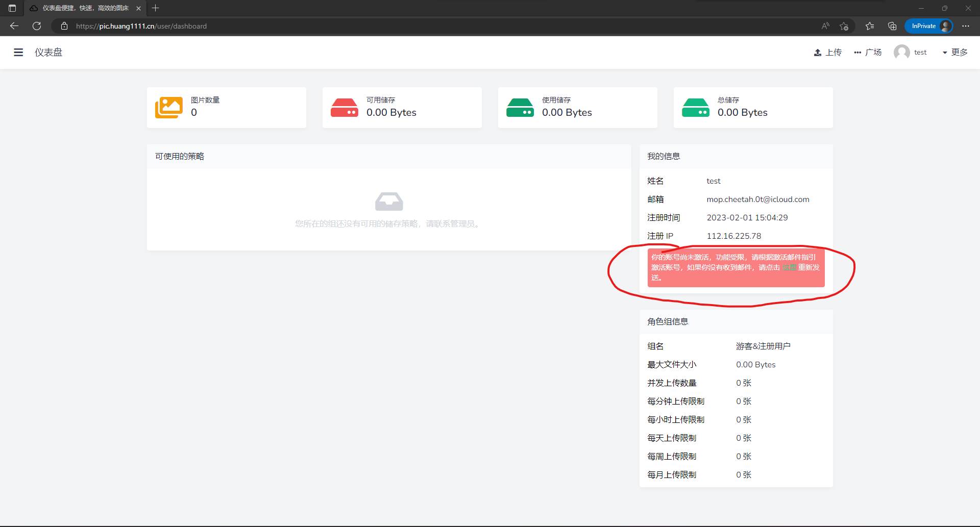This screenshot has height=527, width=980.
Task: Click the 这里 resend activation link
Action: point(789,267)
